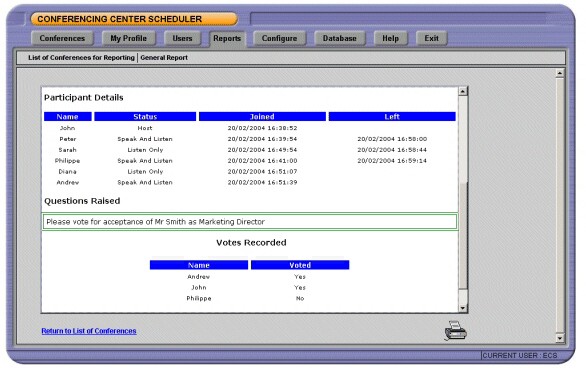Print the report using the printer icon

click(455, 331)
